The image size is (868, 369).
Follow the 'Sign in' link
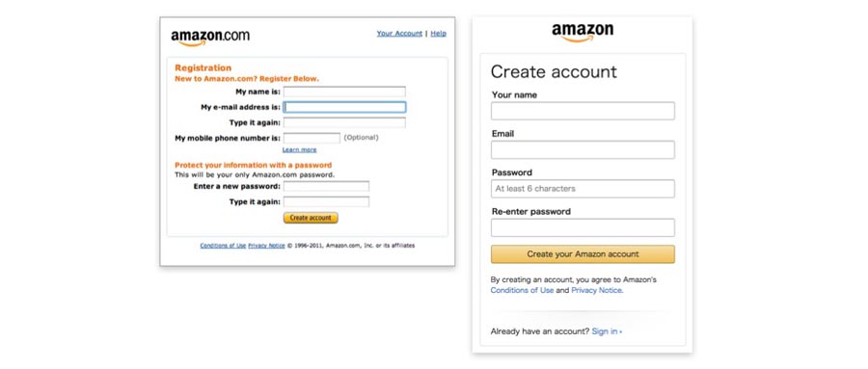(607, 332)
